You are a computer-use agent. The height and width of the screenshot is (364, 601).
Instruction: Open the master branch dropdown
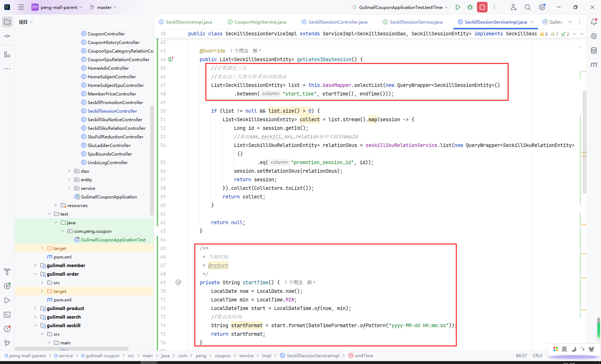(103, 7)
